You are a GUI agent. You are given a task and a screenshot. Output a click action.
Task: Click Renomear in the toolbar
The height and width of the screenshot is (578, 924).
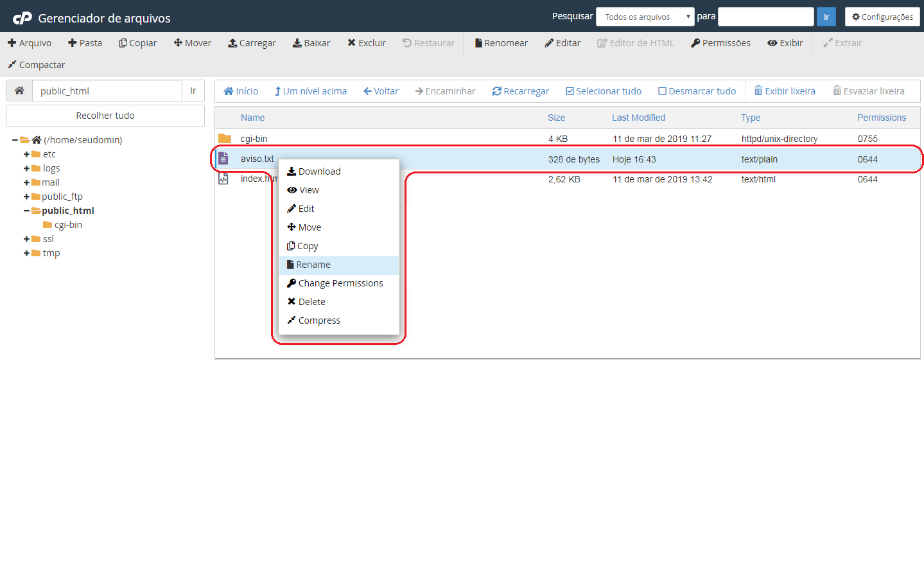[501, 43]
